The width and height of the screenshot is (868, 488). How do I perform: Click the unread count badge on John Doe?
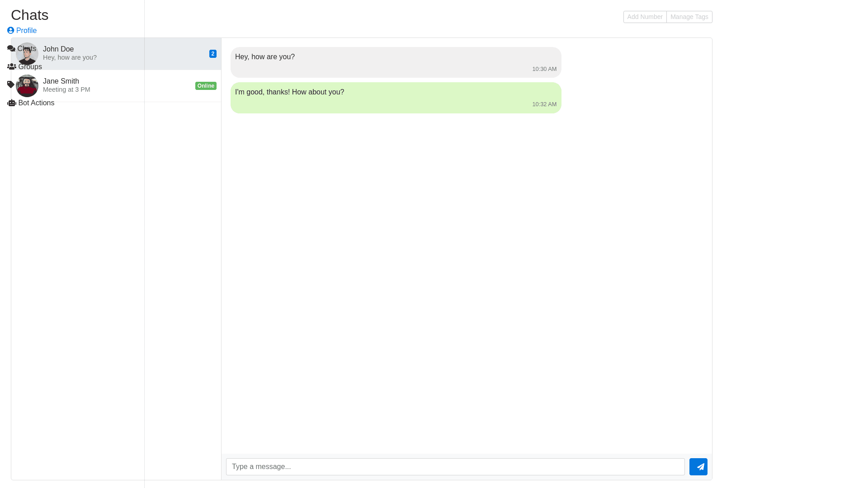click(212, 54)
